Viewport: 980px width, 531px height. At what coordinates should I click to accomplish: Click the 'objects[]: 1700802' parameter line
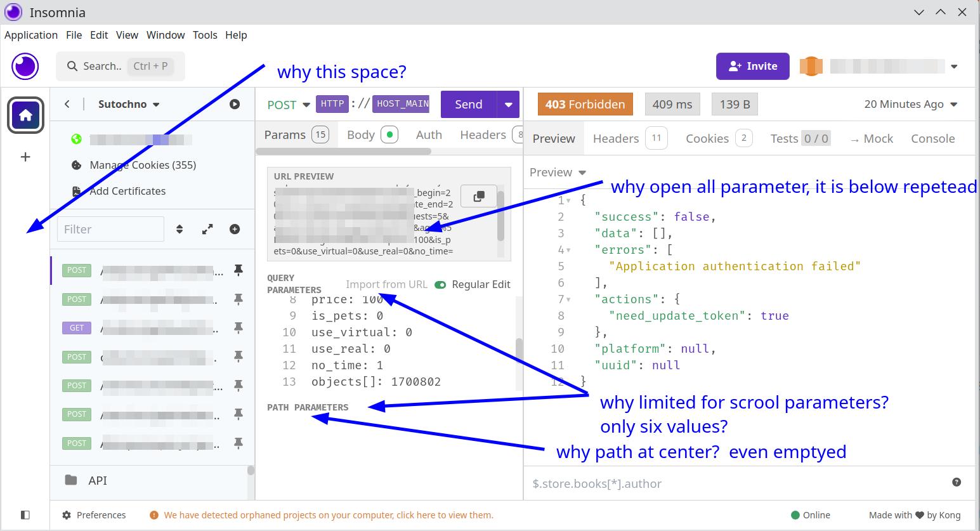point(376,382)
